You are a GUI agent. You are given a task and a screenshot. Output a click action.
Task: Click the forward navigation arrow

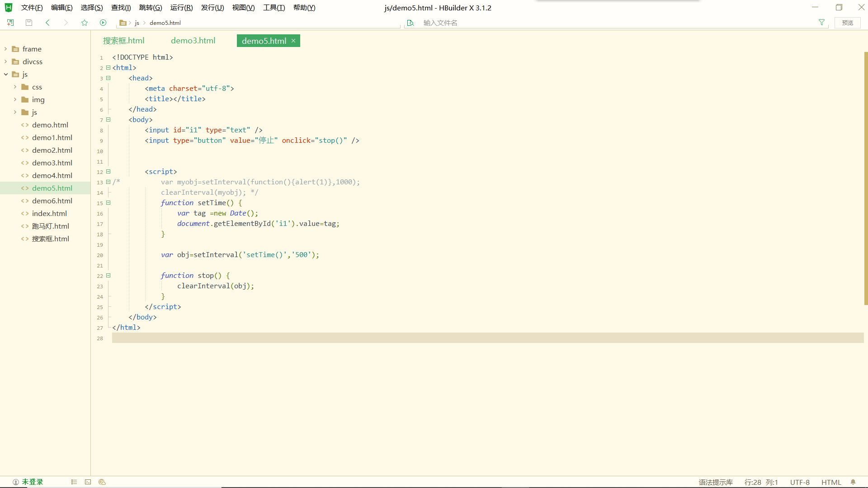click(66, 23)
